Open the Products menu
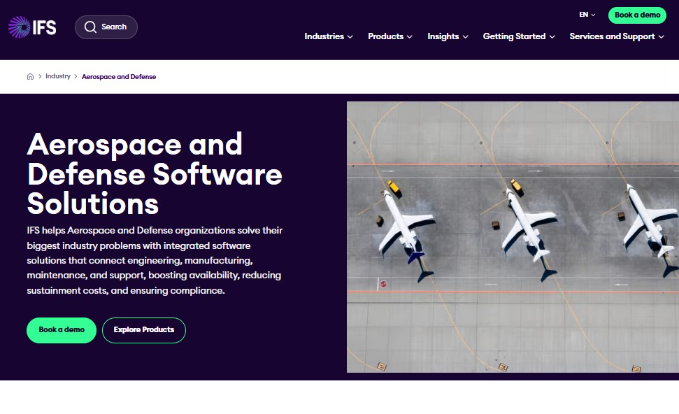 click(390, 36)
